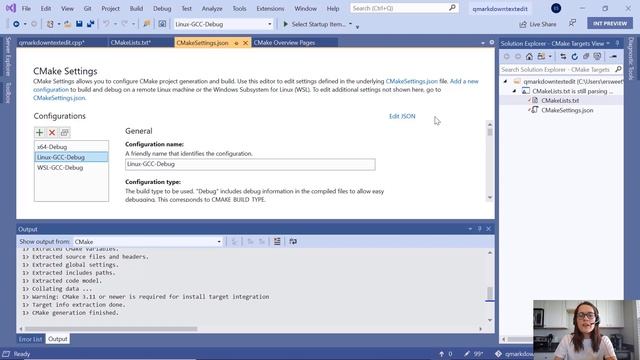Screen dimensions: 640x360
Task: Select CMakeSettings.json in the Solution Explorer tree
Action: click(x=567, y=110)
